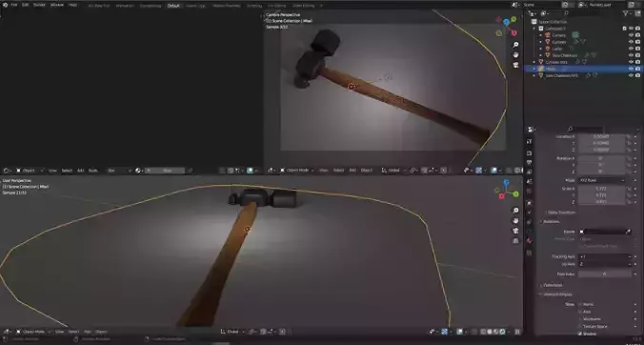644x345 pixels.
Task: Toggle camera view icon in lower viewport
Action: tap(515, 231)
